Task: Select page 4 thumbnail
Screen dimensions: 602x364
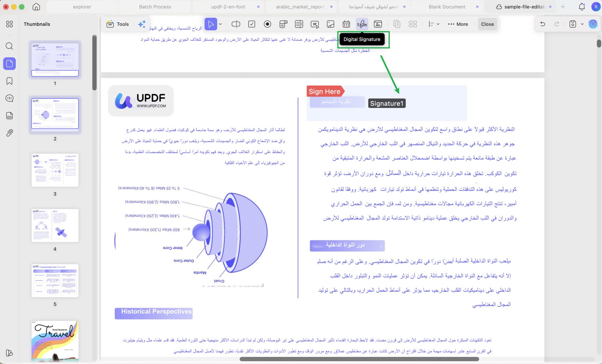Action: [x=55, y=225]
